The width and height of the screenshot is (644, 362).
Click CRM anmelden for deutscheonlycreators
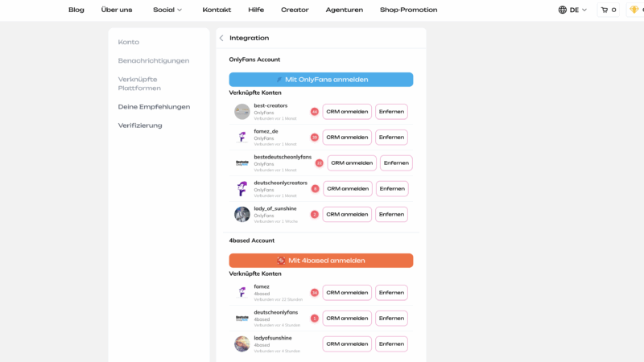[x=348, y=188]
